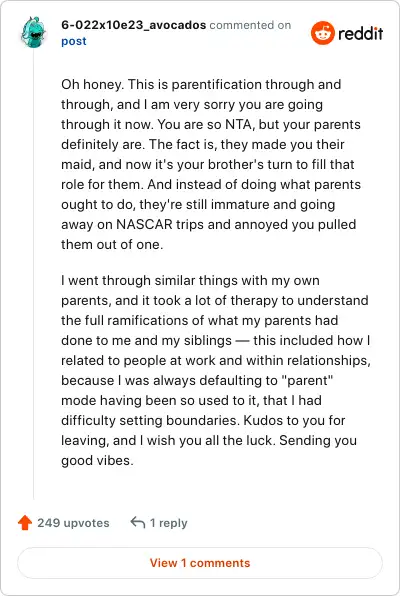
Task: Click the word 'NASCAR' in comment
Action: (x=144, y=224)
